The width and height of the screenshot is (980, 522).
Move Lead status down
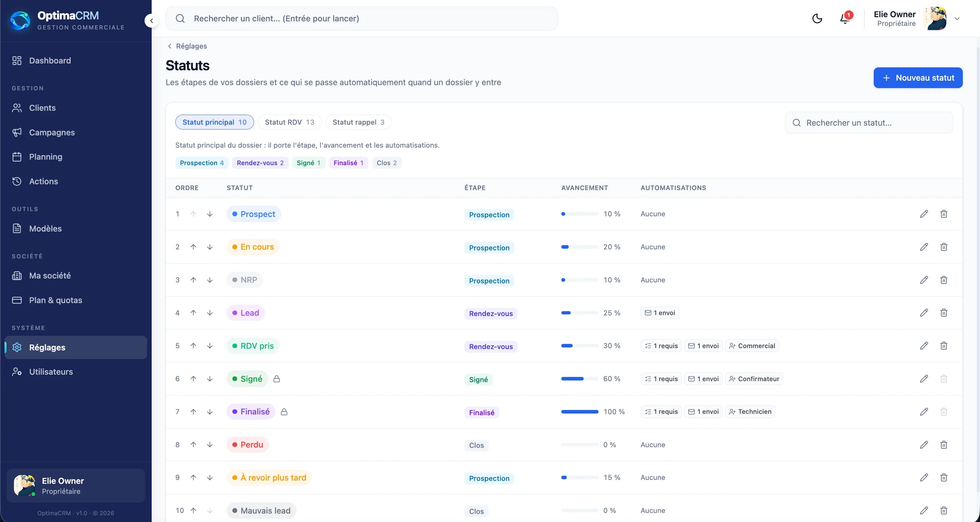210,312
